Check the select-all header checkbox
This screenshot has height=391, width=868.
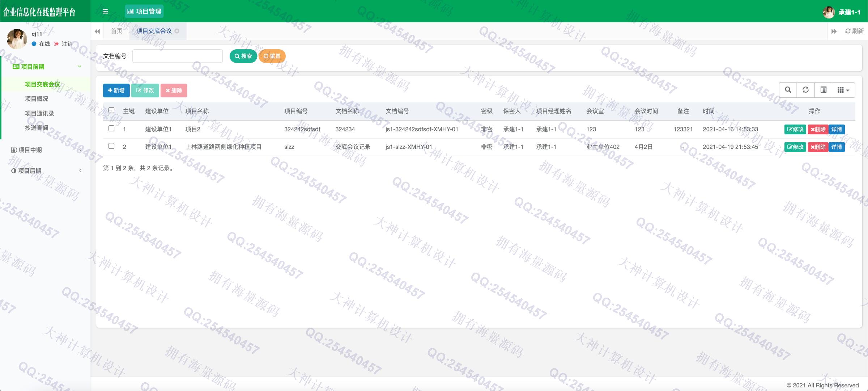[111, 110]
